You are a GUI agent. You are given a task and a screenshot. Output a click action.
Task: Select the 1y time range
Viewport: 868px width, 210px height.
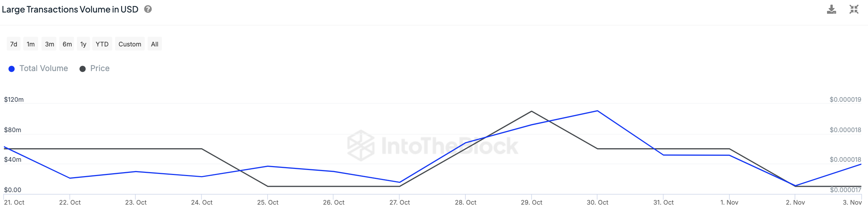pos(83,44)
